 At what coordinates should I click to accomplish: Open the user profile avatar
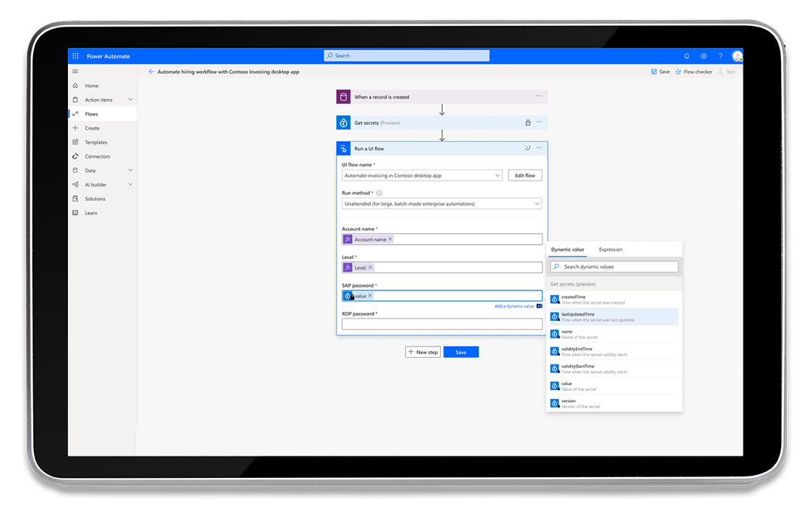[737, 56]
